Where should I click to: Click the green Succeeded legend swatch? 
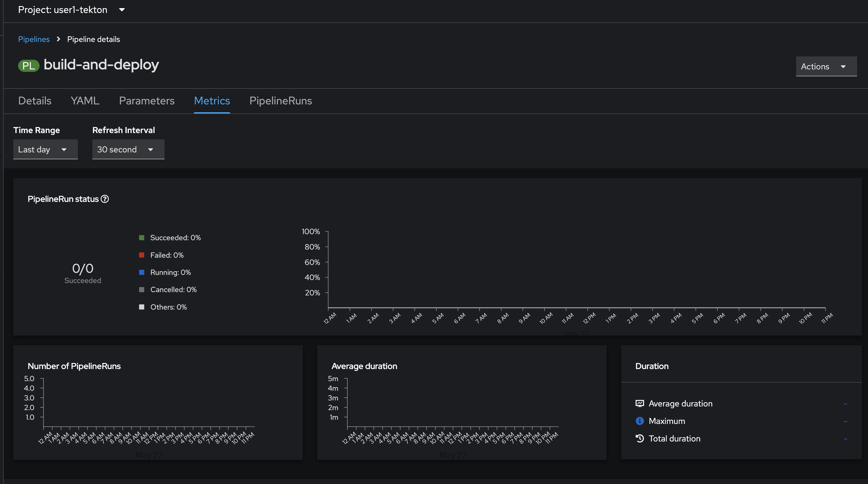point(142,238)
